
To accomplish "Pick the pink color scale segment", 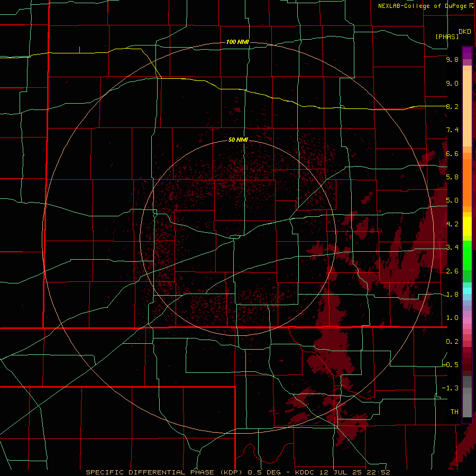I will pos(467,321).
